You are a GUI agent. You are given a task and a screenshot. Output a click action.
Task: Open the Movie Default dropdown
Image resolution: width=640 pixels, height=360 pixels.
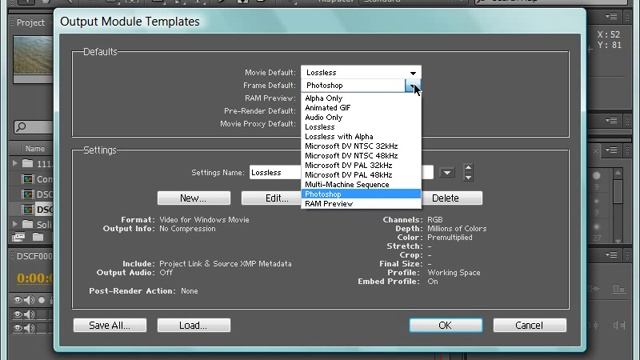coord(361,73)
